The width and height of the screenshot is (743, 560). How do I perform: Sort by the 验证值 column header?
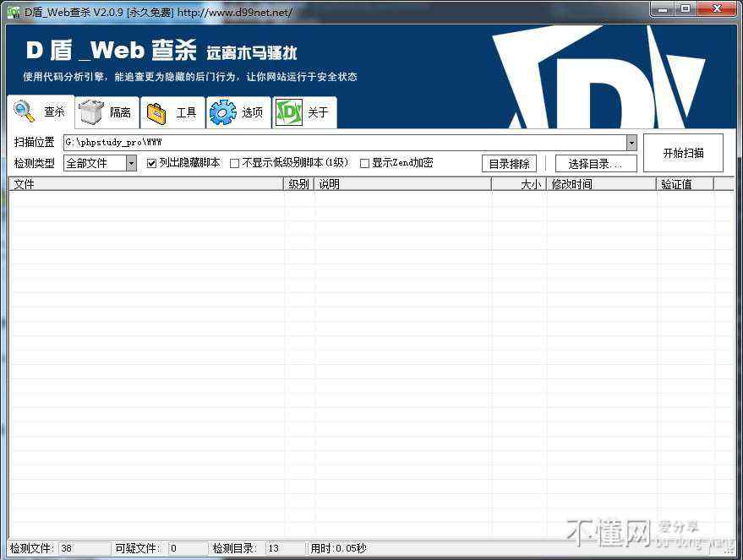coord(686,184)
